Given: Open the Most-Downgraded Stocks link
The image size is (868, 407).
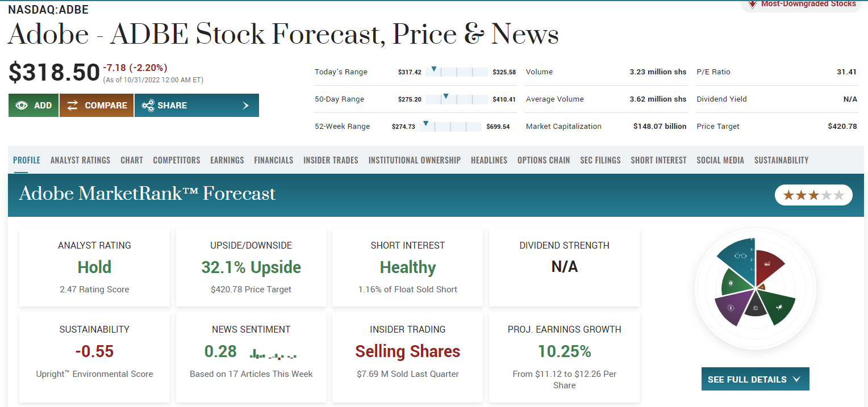Looking at the screenshot, I should coord(808,4).
